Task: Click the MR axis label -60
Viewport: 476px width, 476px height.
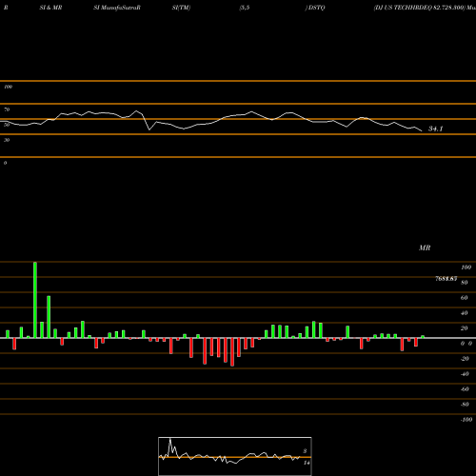Action: click(465, 389)
